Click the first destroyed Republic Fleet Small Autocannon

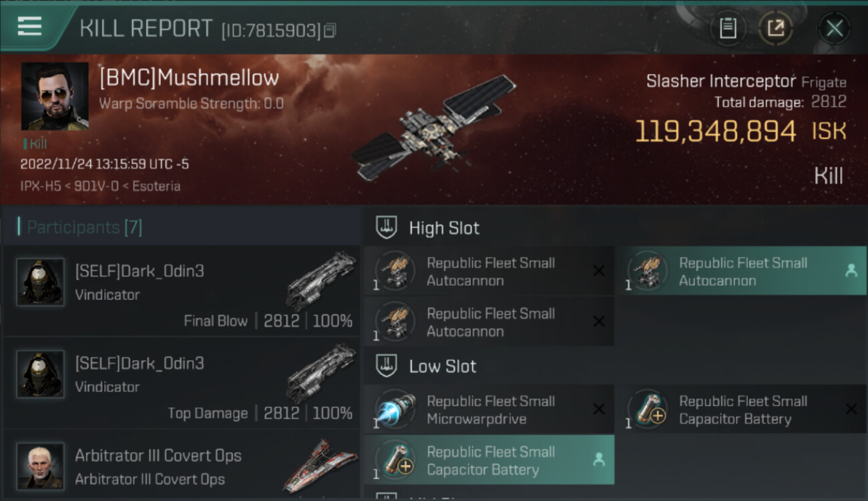(x=489, y=271)
